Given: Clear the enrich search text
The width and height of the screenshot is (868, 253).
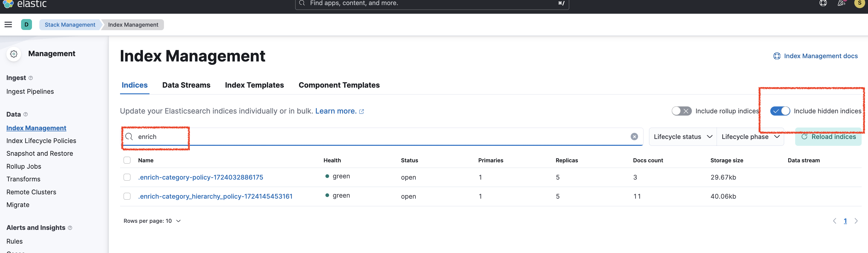Looking at the screenshot, I should tap(634, 137).
